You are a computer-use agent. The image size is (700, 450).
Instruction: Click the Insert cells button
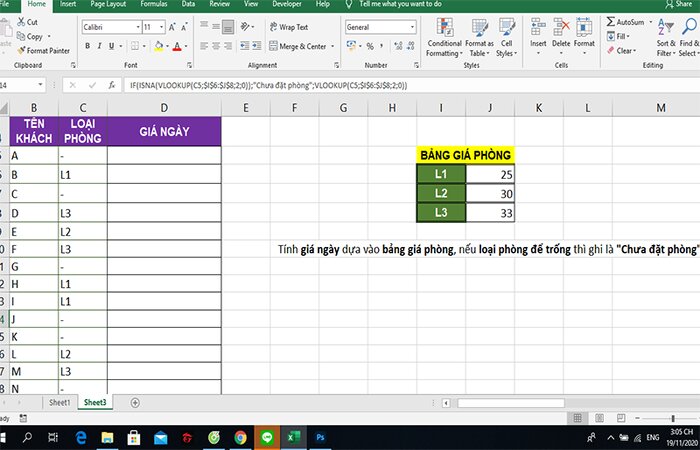pyautogui.click(x=538, y=37)
